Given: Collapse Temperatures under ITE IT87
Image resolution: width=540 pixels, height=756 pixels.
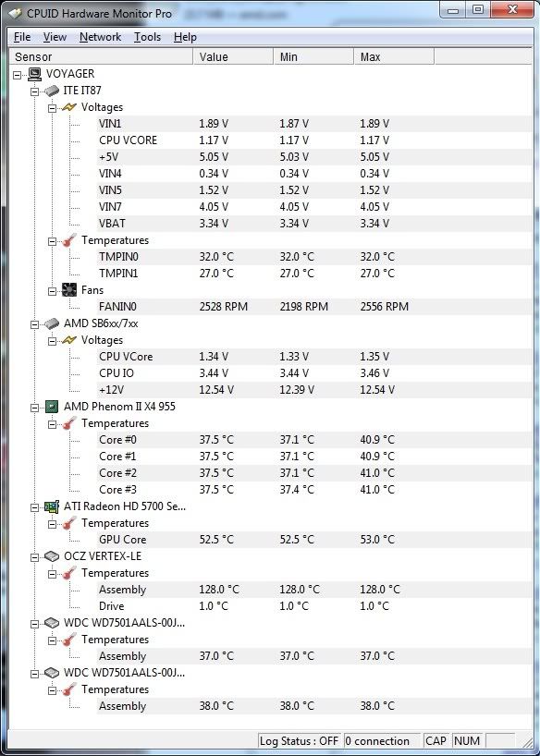Looking at the screenshot, I should tap(52, 241).
